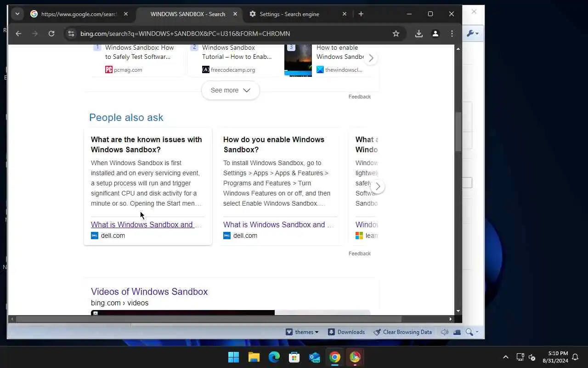
Task: Click Feedback below the People also ask cards
Action: [360, 253]
